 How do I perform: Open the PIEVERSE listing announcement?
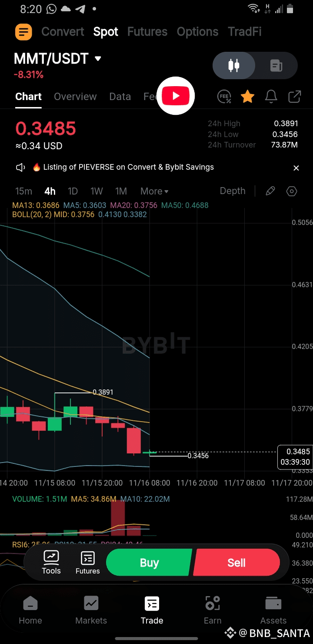pos(128,167)
